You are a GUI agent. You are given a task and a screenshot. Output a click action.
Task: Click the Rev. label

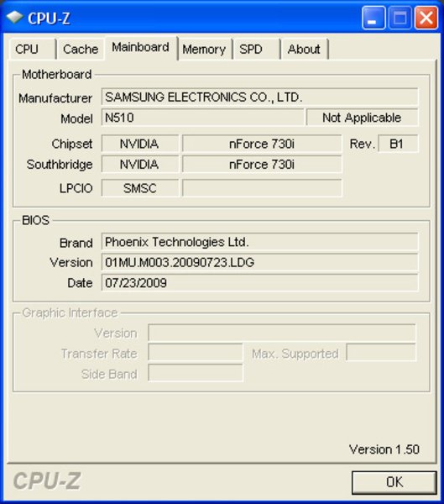pos(363,144)
